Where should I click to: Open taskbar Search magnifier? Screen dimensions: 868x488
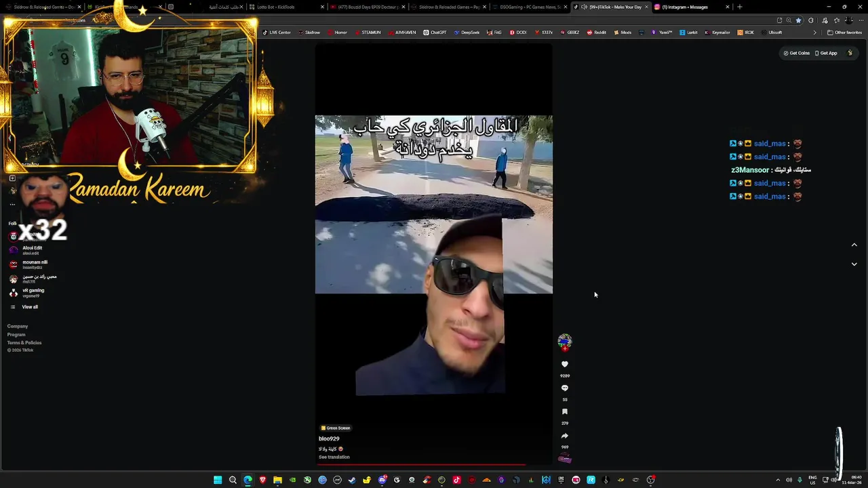point(233,480)
